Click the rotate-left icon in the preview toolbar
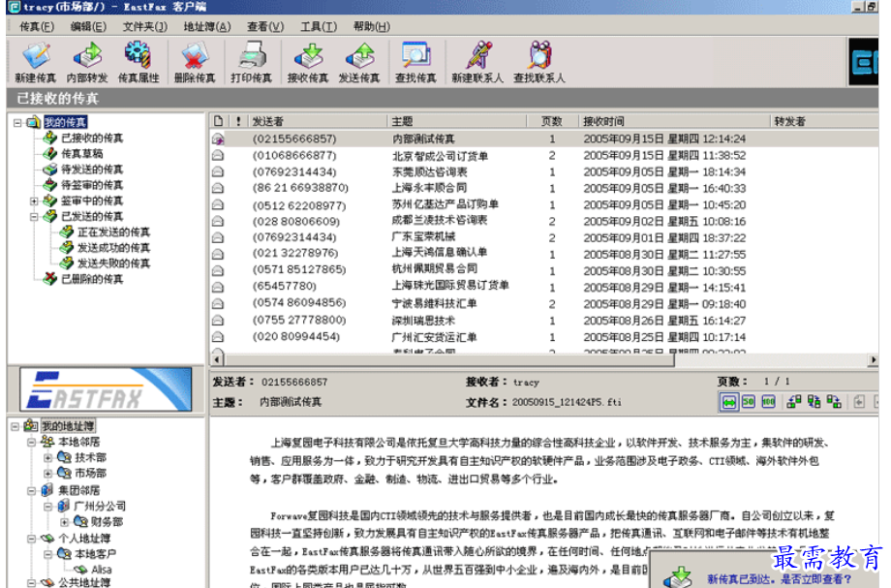Viewport: 891px width, 588px height. tap(794, 402)
